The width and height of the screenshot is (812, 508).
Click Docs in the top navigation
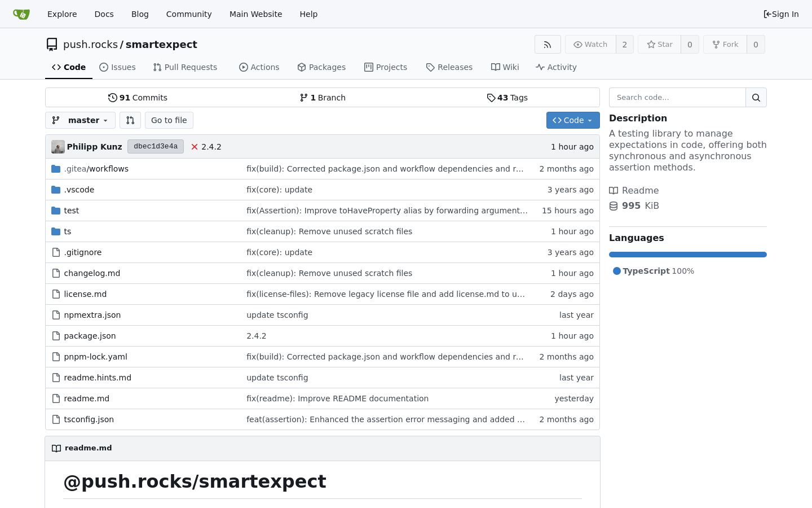[104, 14]
